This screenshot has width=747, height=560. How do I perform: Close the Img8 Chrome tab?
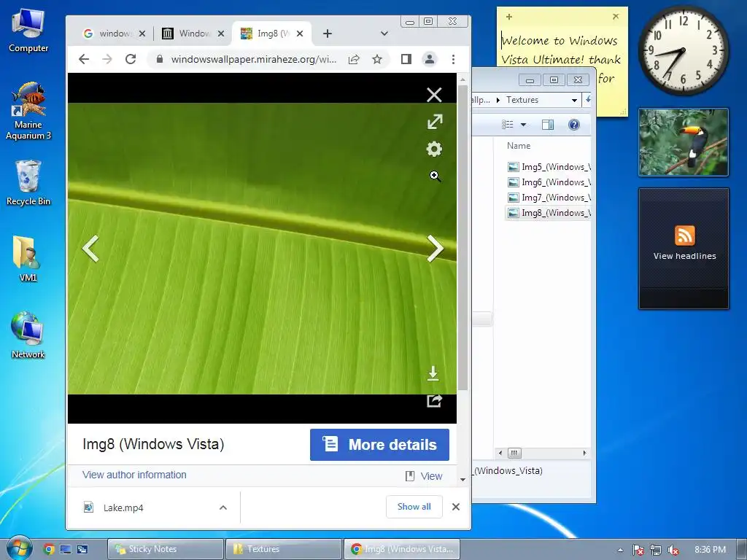click(300, 34)
